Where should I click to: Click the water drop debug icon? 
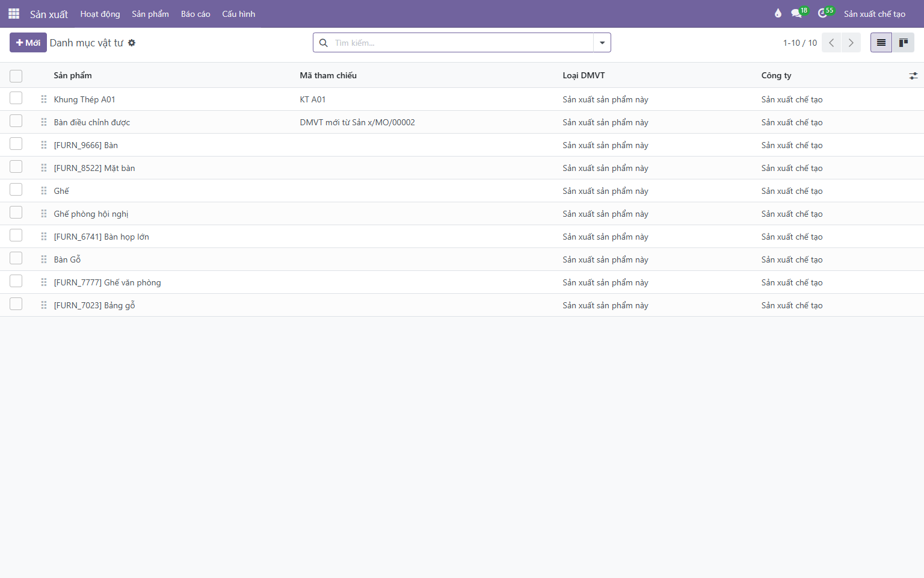(778, 14)
